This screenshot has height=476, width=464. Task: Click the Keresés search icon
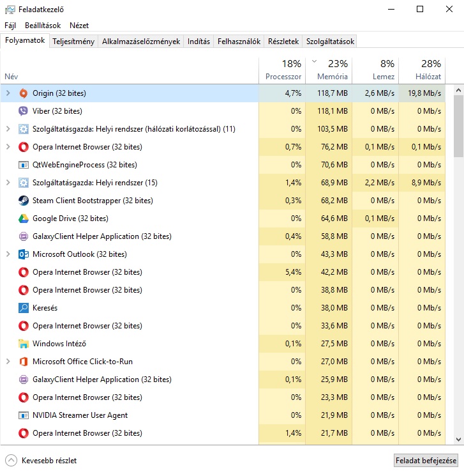24,308
